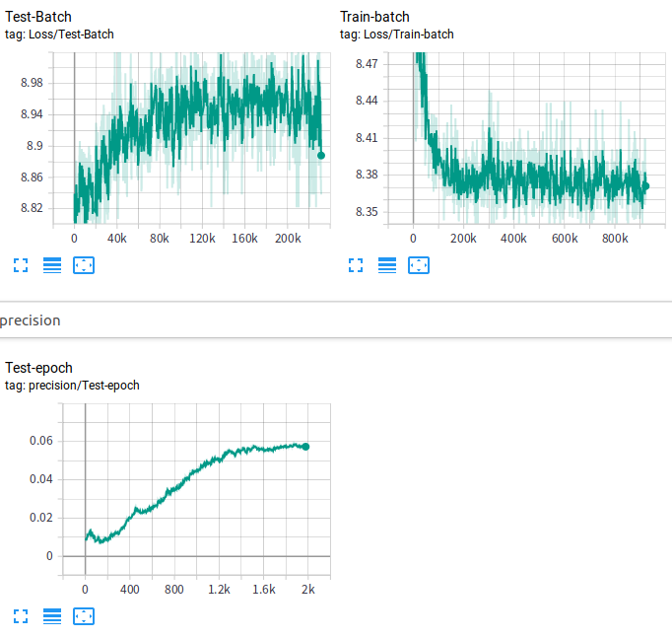
Task: Expand the Test-epoch chart to full size
Action: 21,616
